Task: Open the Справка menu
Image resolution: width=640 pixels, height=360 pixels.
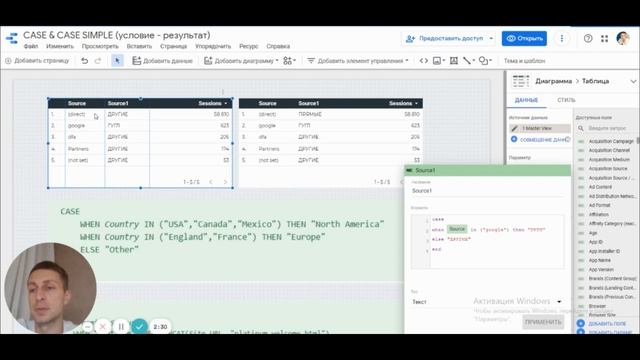Action: [x=278, y=46]
